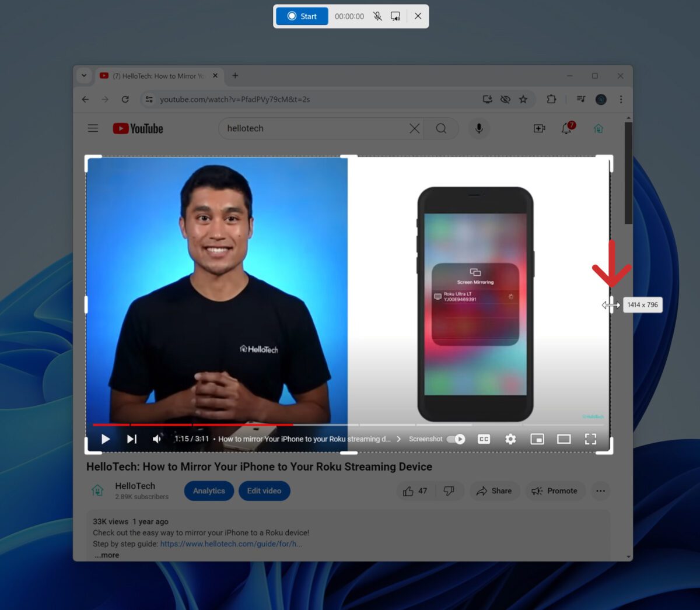Expand description with ...more
The height and width of the screenshot is (610, 700).
click(x=107, y=555)
